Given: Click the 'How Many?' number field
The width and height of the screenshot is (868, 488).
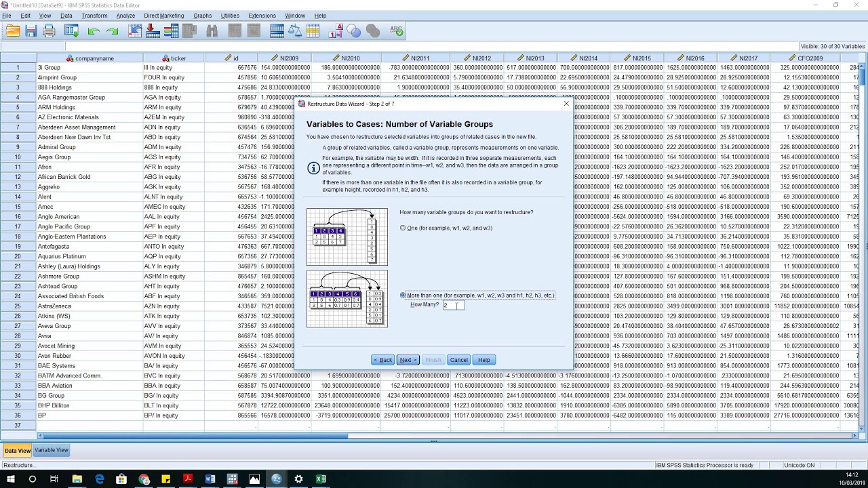Looking at the screenshot, I should [454, 305].
